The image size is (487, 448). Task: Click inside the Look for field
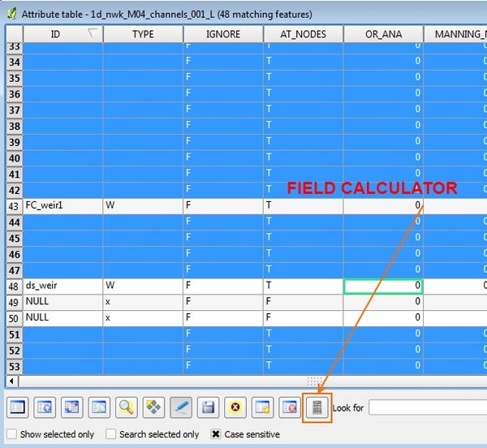428,407
